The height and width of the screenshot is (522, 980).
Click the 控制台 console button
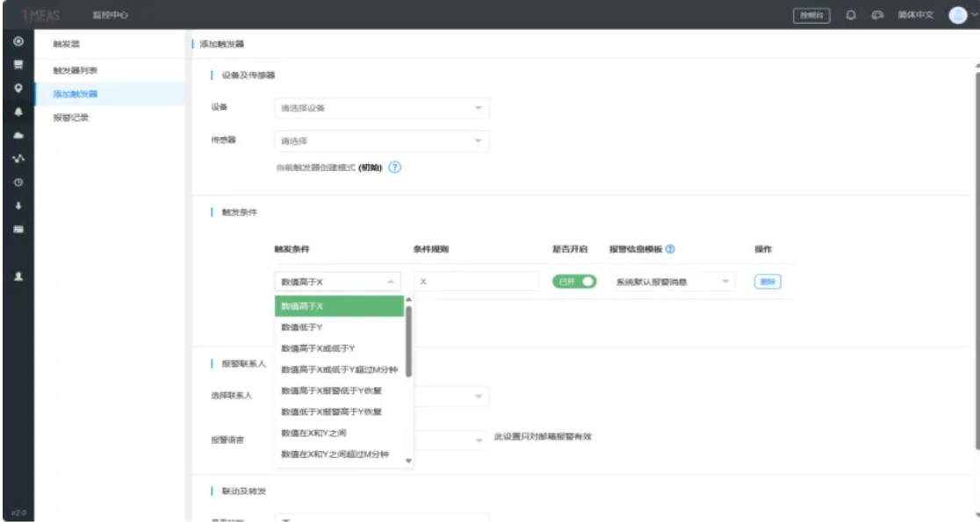pyautogui.click(x=811, y=15)
